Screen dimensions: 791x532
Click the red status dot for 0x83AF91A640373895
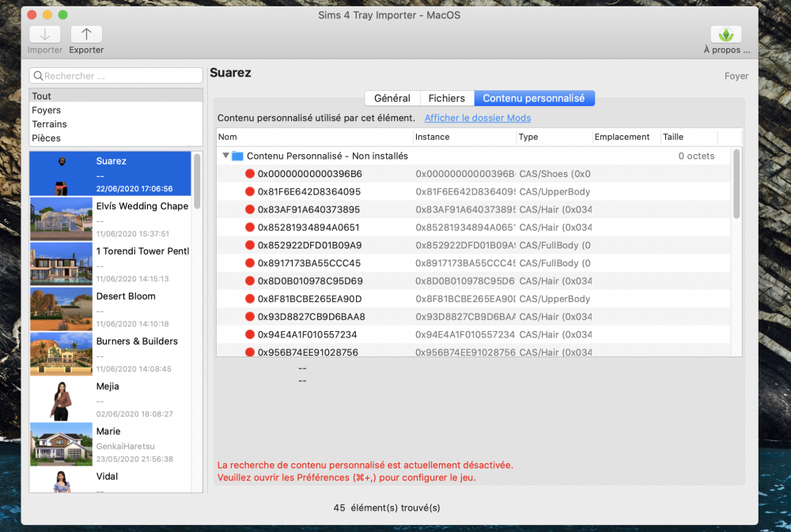point(249,209)
